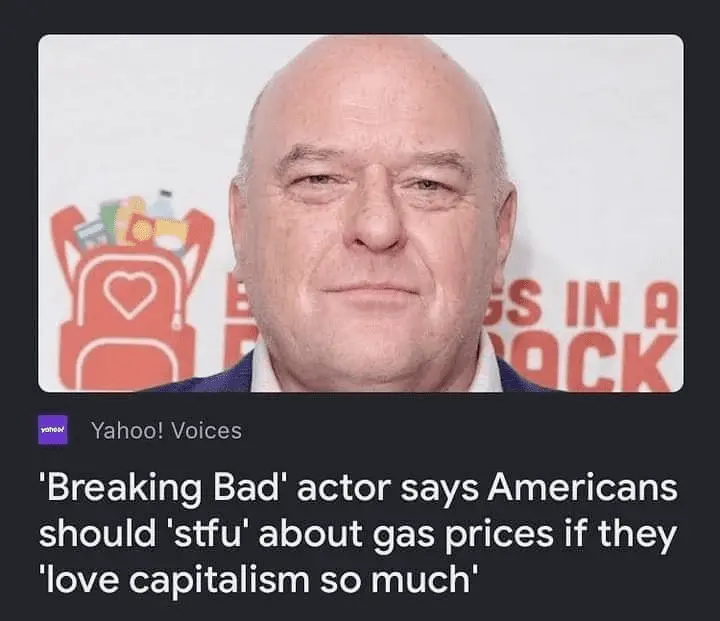
Task: Tap the article photo thumbnail
Action: pos(361,213)
